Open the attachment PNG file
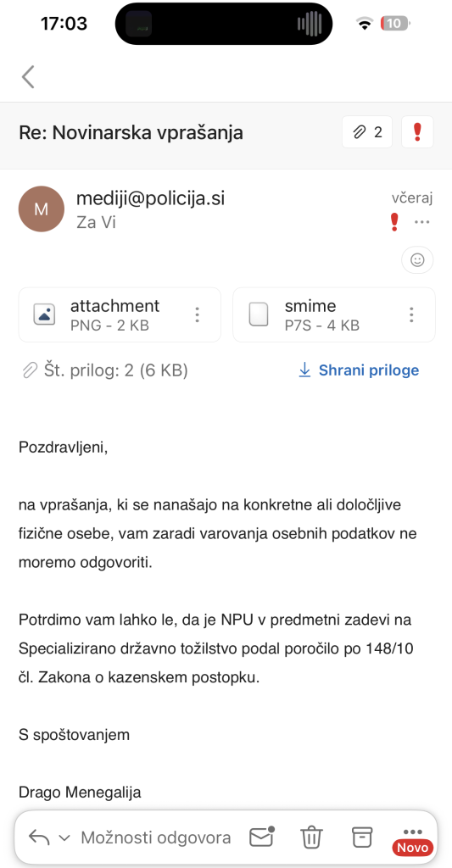The height and width of the screenshot is (868, 452). coord(120,314)
